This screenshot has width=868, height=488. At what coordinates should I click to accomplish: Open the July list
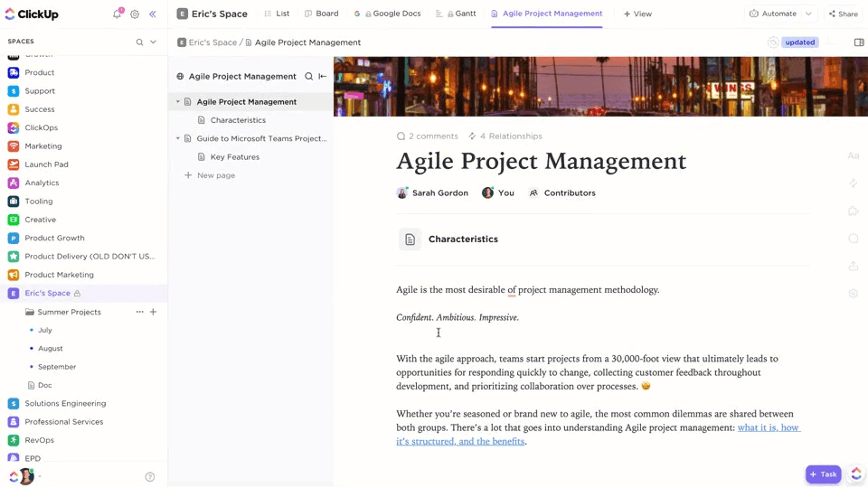pyautogui.click(x=45, y=331)
